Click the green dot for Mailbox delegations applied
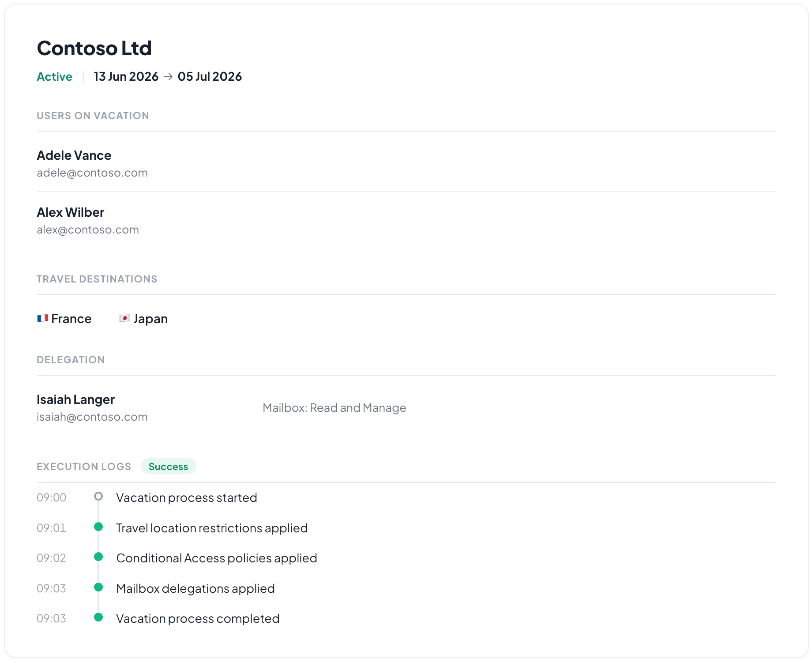 coord(98,587)
